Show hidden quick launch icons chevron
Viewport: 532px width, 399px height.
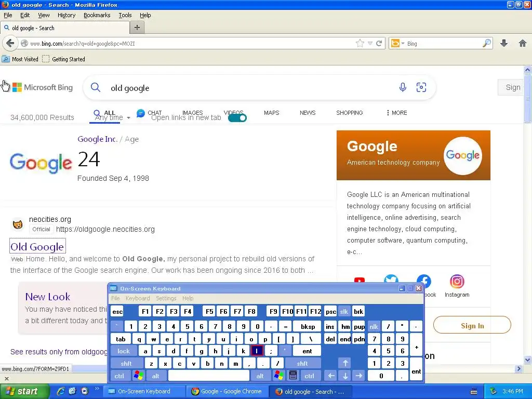(97, 389)
